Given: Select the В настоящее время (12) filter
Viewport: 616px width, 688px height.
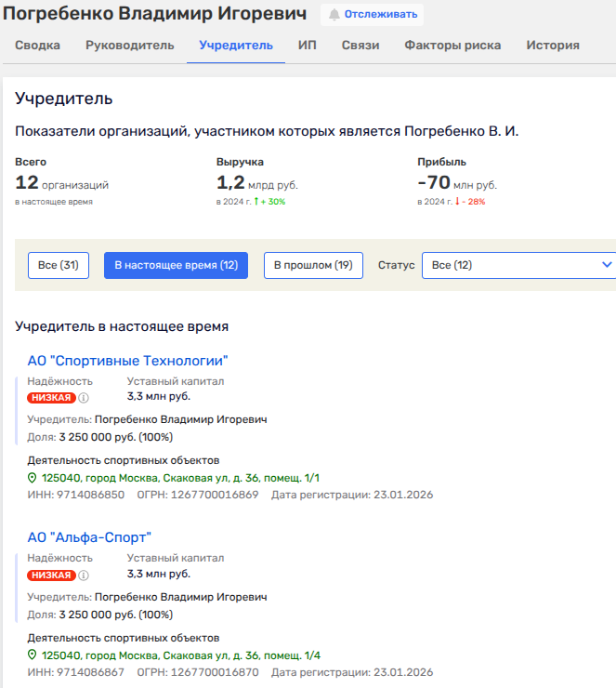Looking at the screenshot, I should (176, 265).
